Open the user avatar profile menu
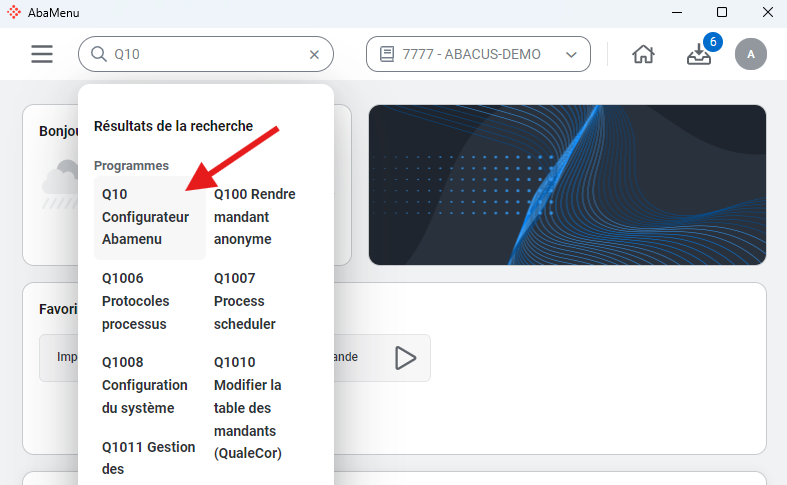The height and width of the screenshot is (485, 787). pos(750,54)
